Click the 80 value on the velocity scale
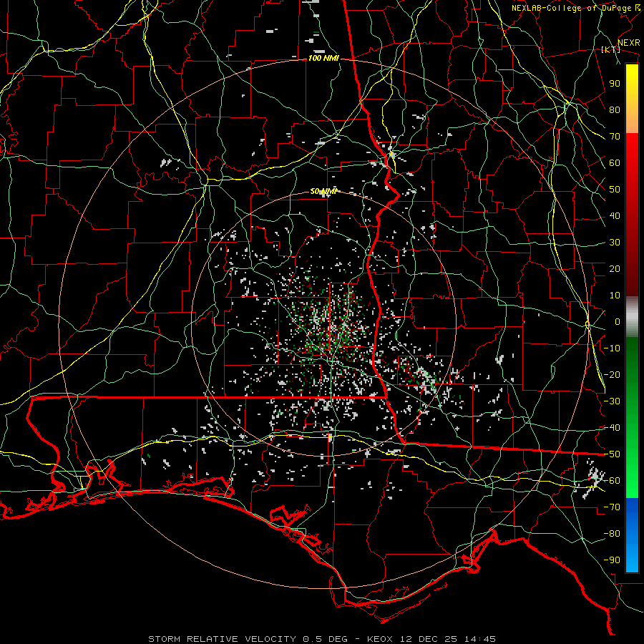The height and width of the screenshot is (644, 644). coord(615,109)
